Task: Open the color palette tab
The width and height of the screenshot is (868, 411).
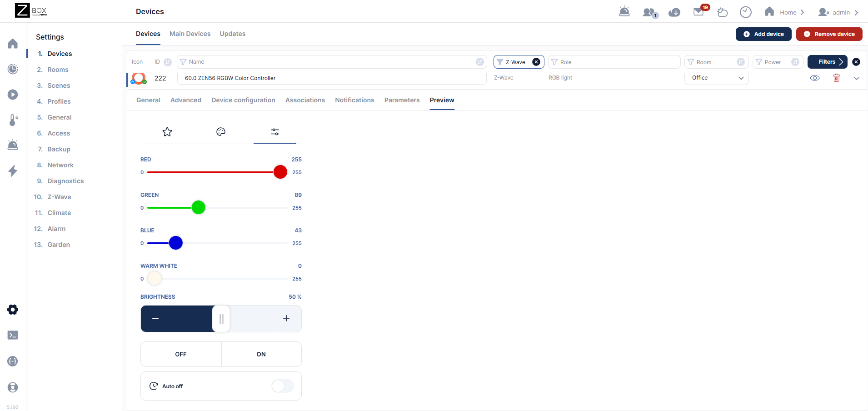Action: pyautogui.click(x=221, y=132)
